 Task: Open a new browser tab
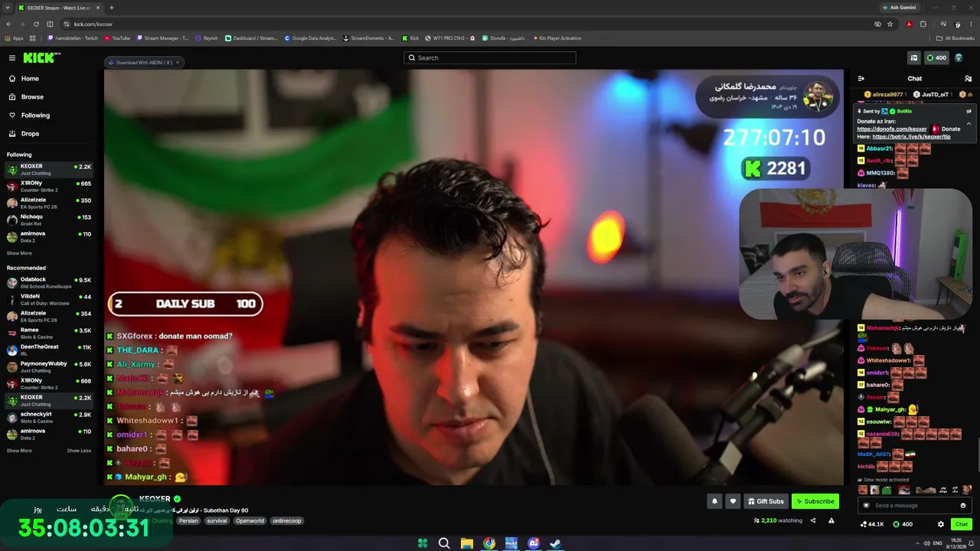coord(112,8)
